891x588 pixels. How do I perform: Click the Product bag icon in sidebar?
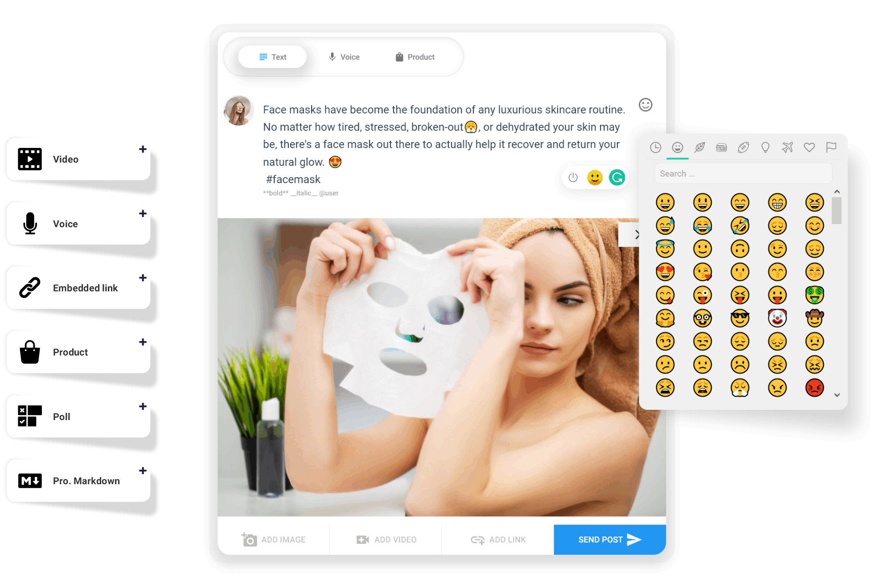pos(29,352)
